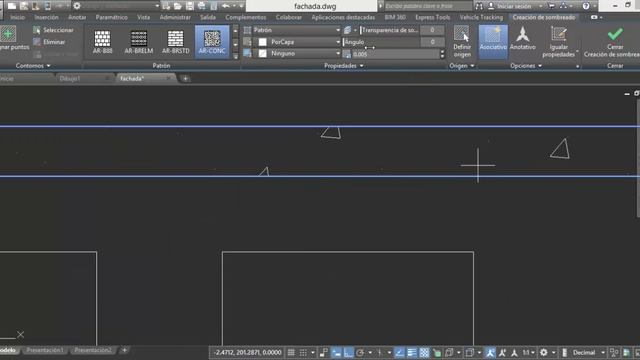This screenshot has height=360, width=640.
Task: Open the hatch type Patrón dropdown
Action: pyautogui.click(x=297, y=30)
